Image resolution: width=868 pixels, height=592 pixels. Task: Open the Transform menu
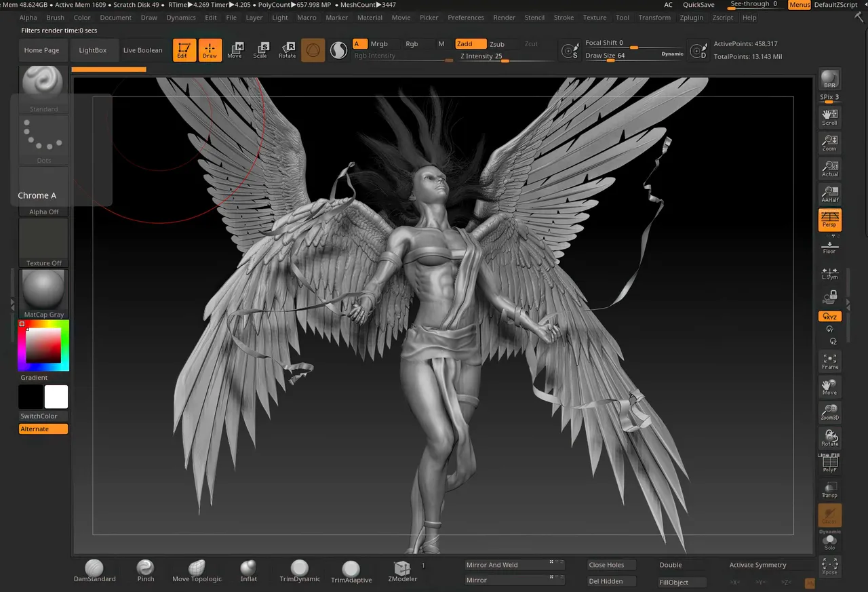[654, 18]
